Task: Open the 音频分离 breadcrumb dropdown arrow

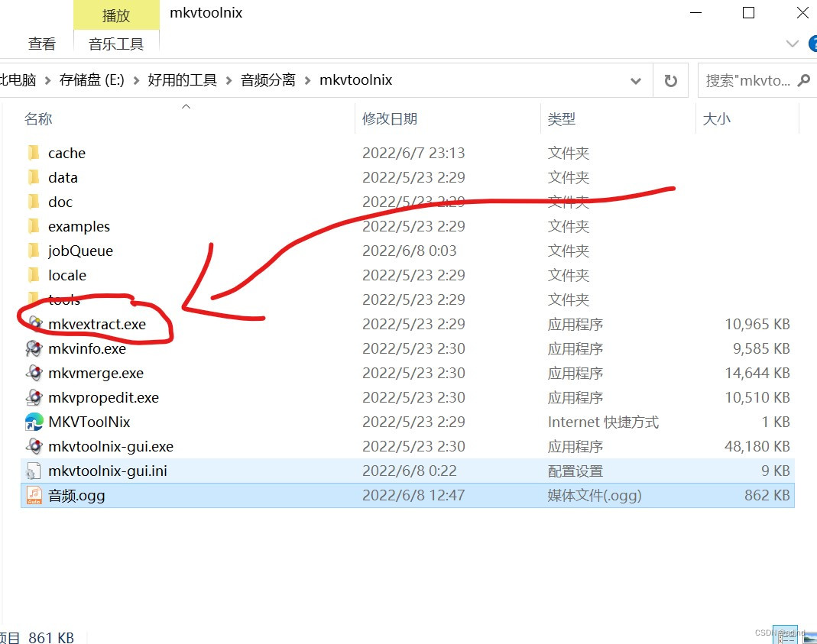Action: click(x=307, y=80)
